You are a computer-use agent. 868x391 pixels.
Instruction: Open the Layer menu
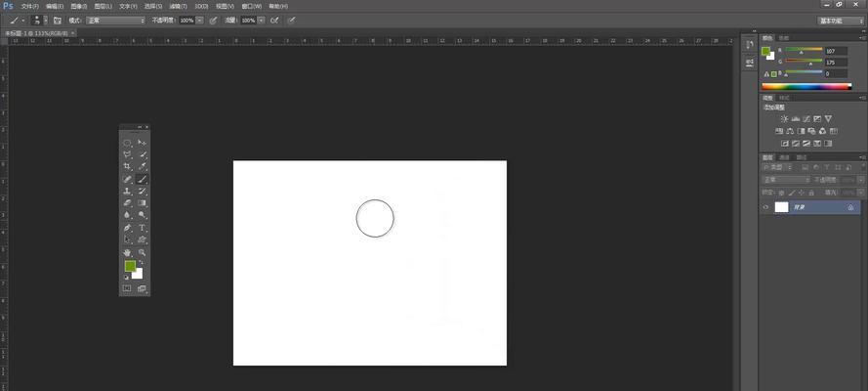coord(103,6)
